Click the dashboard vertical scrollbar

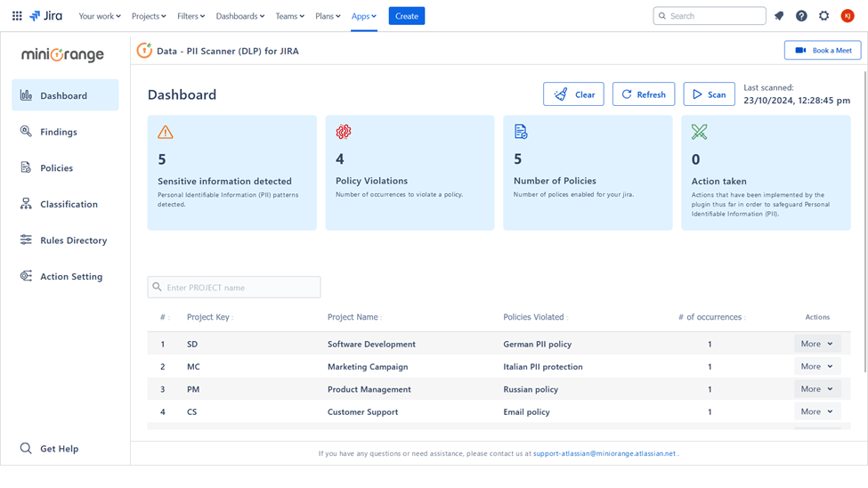tap(864, 222)
